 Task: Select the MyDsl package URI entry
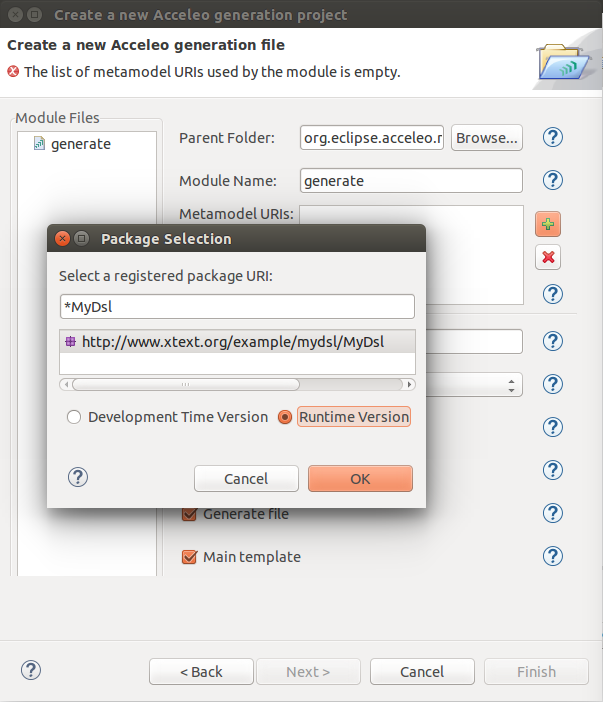[232, 341]
